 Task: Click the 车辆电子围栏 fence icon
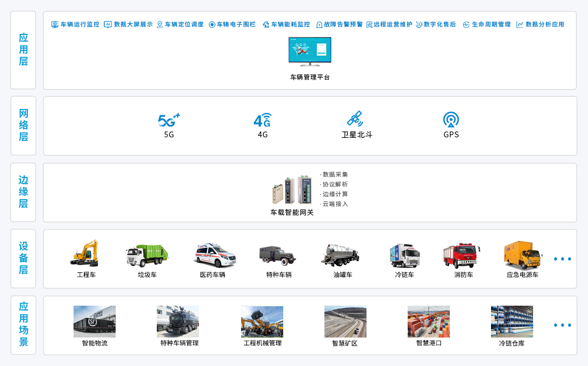212,25
